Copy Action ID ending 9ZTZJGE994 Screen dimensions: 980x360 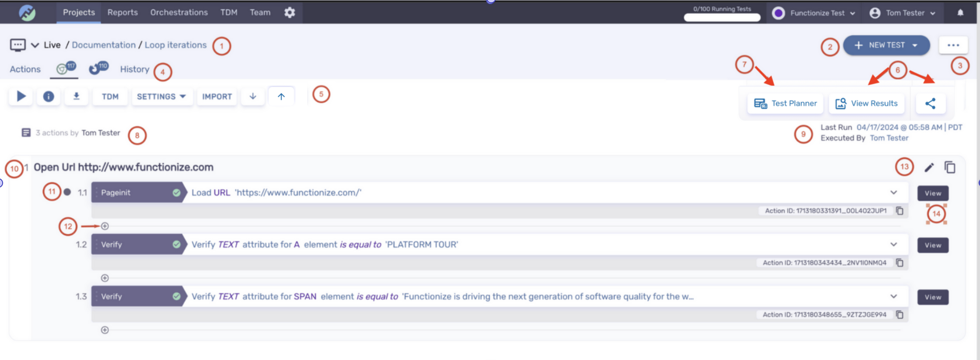[x=899, y=315]
